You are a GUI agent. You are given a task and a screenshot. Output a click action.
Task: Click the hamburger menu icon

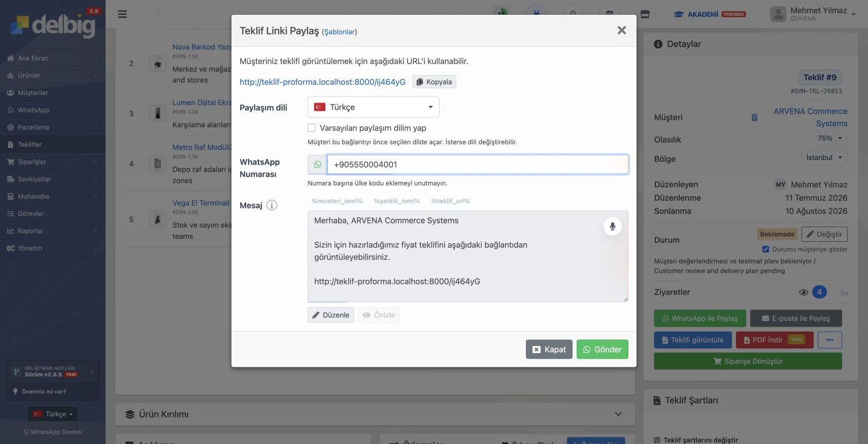pos(122,14)
